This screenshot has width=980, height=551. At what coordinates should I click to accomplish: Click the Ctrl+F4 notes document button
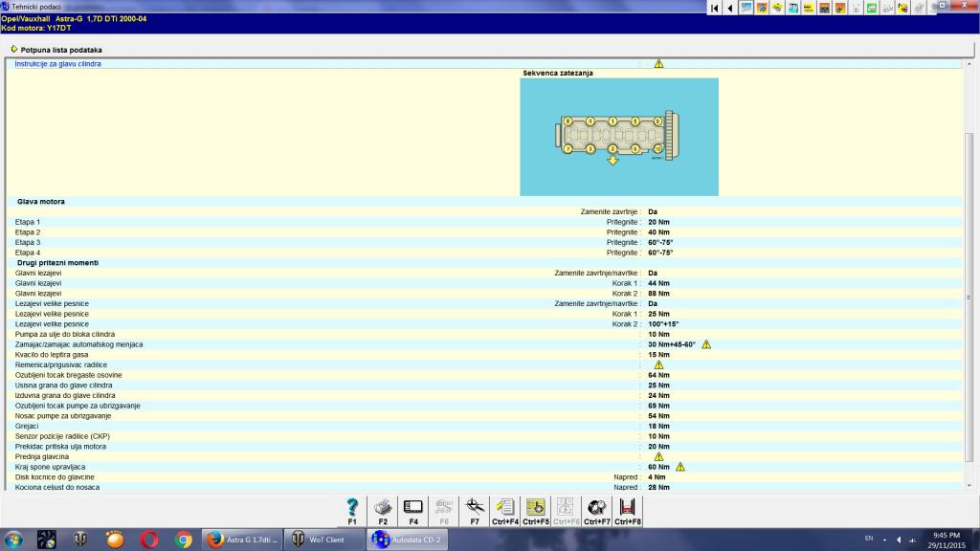tap(505, 511)
